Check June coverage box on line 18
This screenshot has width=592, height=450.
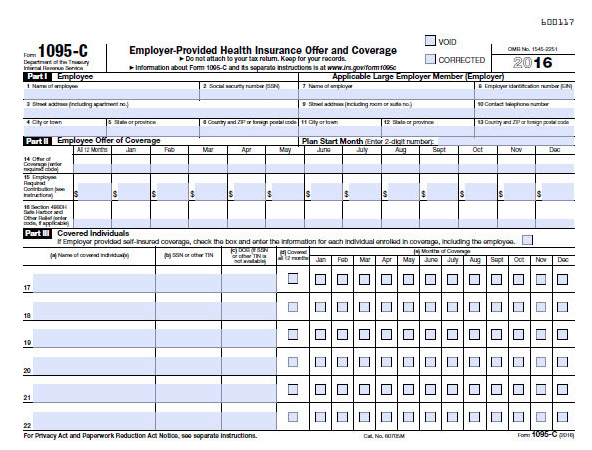(430, 307)
